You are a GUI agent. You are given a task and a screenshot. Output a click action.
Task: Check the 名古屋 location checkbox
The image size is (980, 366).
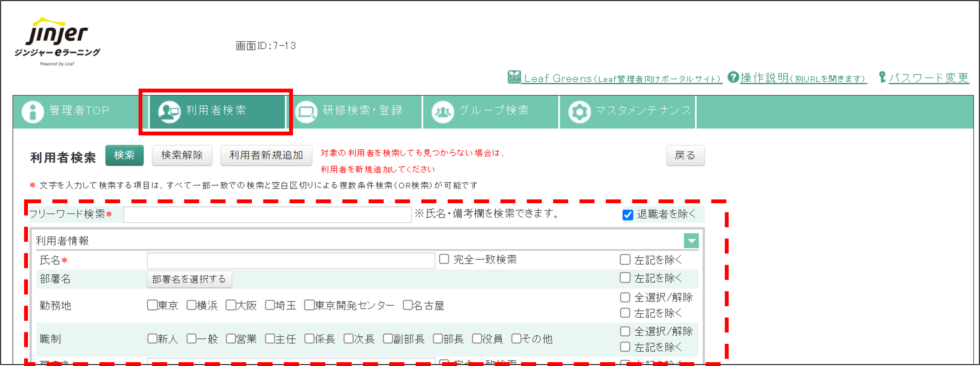(408, 305)
